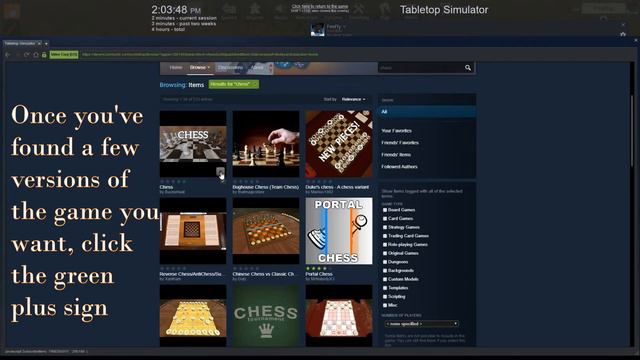Open Friends' Favorites filter

(x=400, y=143)
